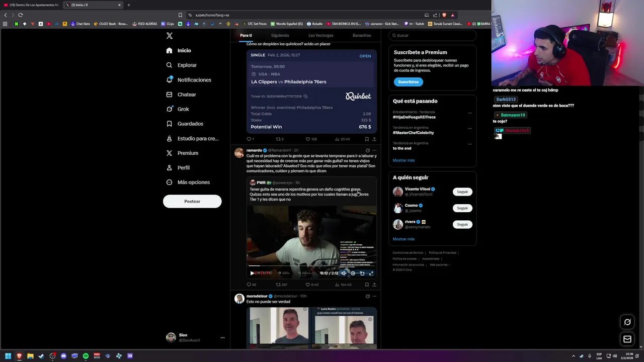This screenshot has width=644, height=362.
Task: Share the Rainbet bet post
Action: pos(374,139)
